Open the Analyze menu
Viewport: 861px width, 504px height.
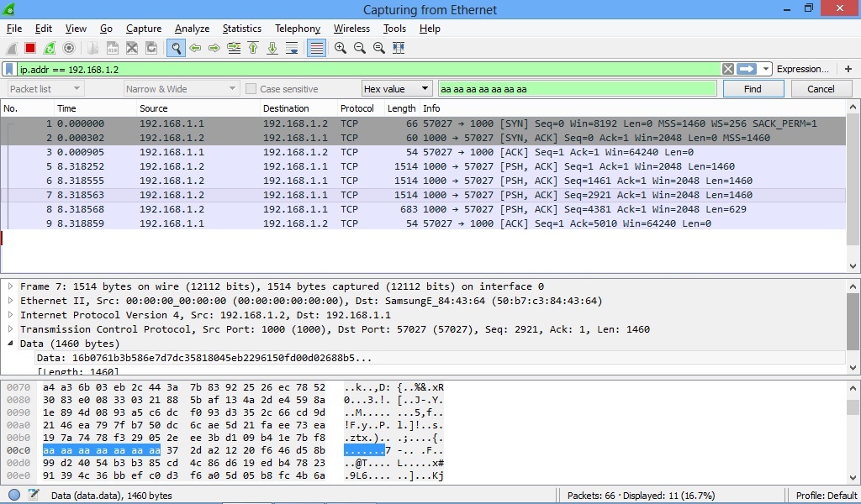pyautogui.click(x=192, y=29)
